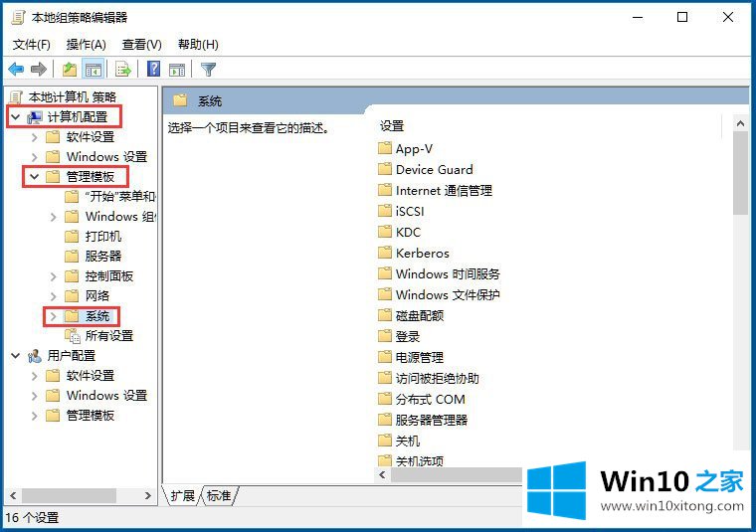The height and width of the screenshot is (532, 756).
Task: Expand Windows 设置 under 用户配置
Action: coord(34,396)
